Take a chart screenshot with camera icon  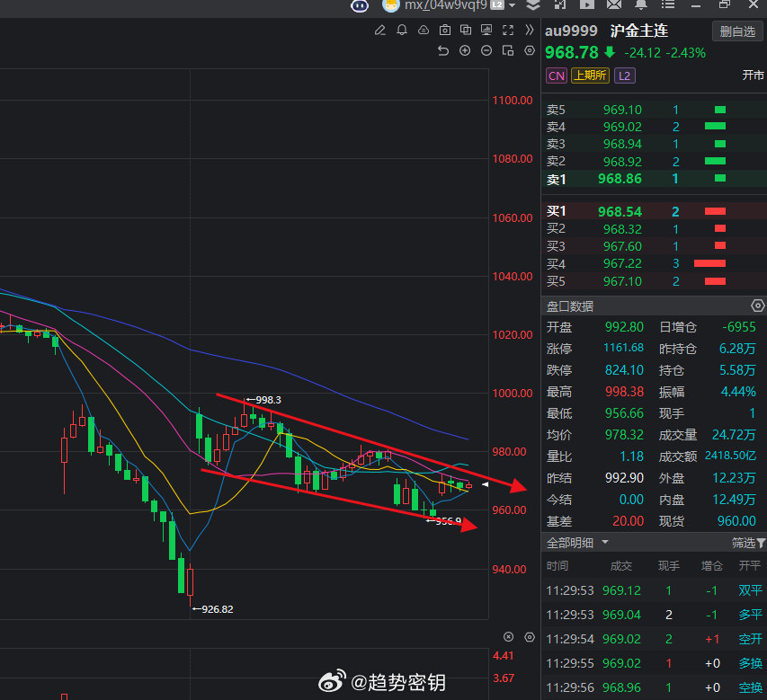pos(443,31)
